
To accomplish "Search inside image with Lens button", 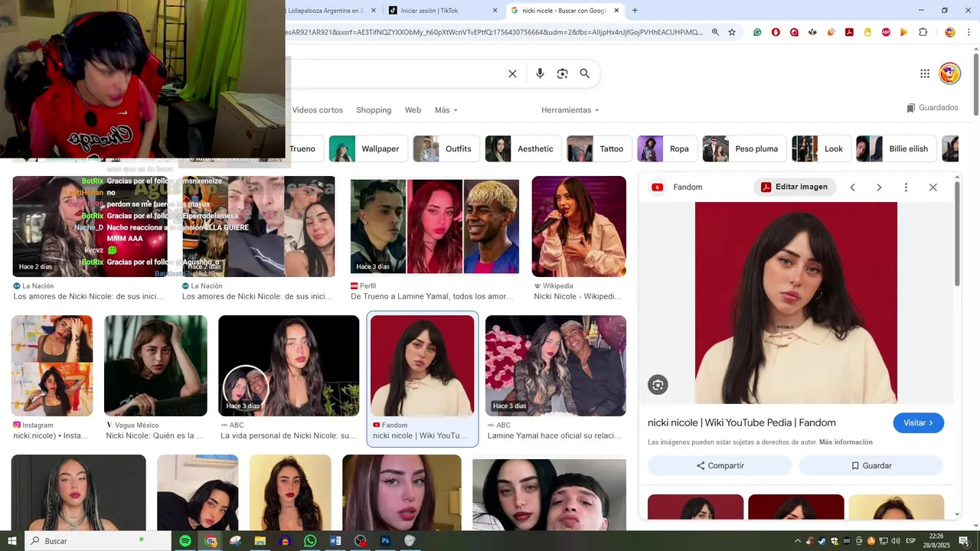I will (658, 385).
